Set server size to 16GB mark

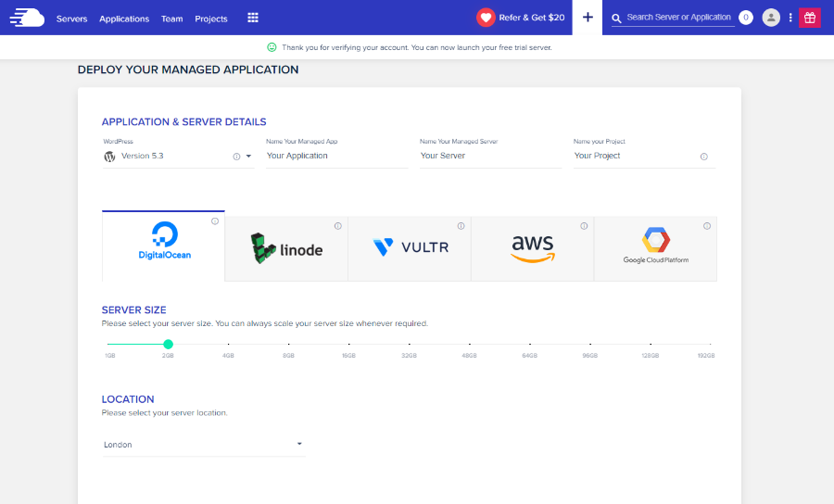(349, 344)
